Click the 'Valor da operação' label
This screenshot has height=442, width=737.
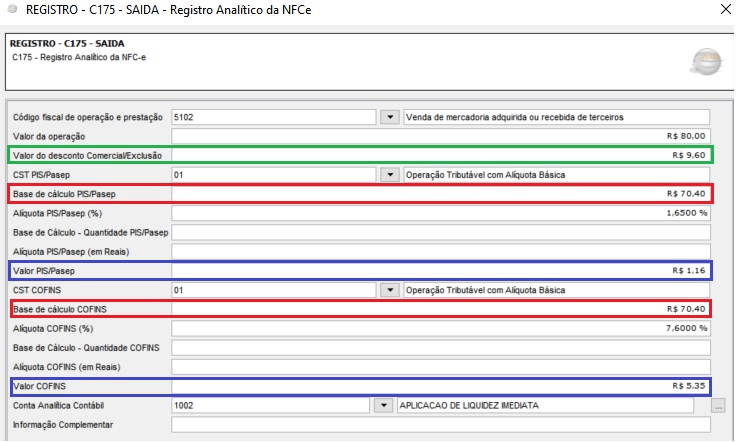pyautogui.click(x=49, y=137)
